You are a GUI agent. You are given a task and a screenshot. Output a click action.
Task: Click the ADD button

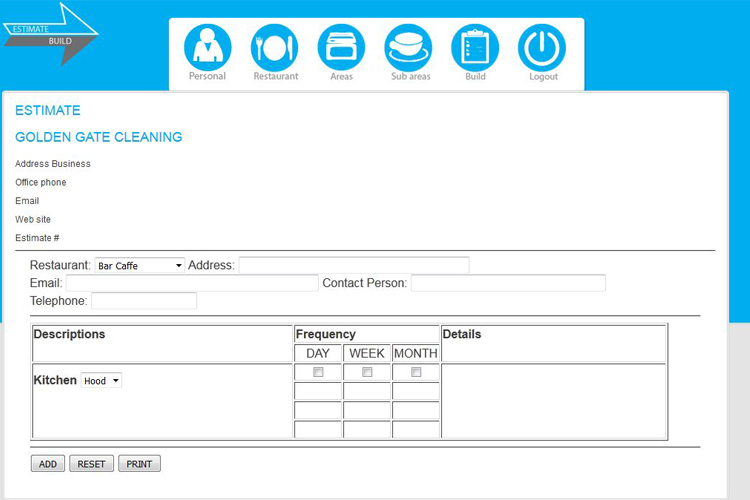tap(48, 464)
